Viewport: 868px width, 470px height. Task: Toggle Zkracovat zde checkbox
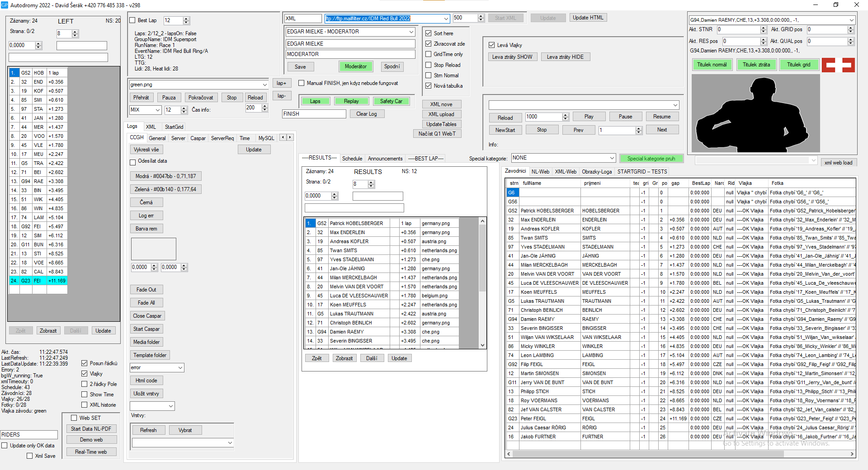[429, 44]
